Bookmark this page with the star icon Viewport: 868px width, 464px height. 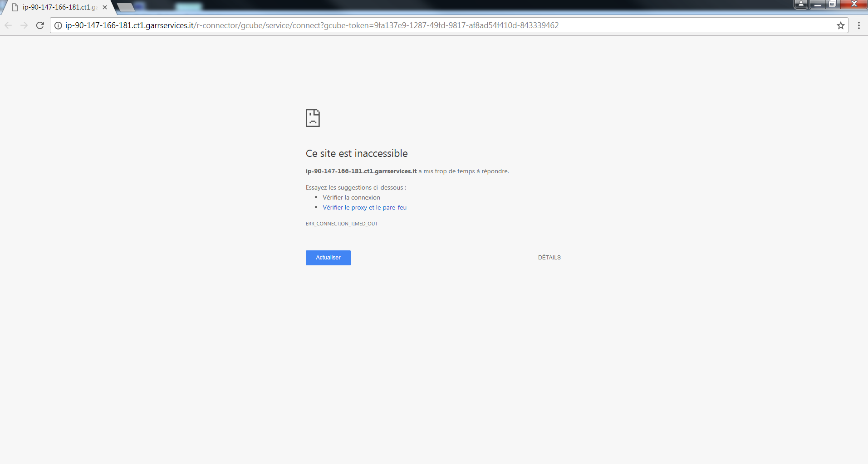841,25
